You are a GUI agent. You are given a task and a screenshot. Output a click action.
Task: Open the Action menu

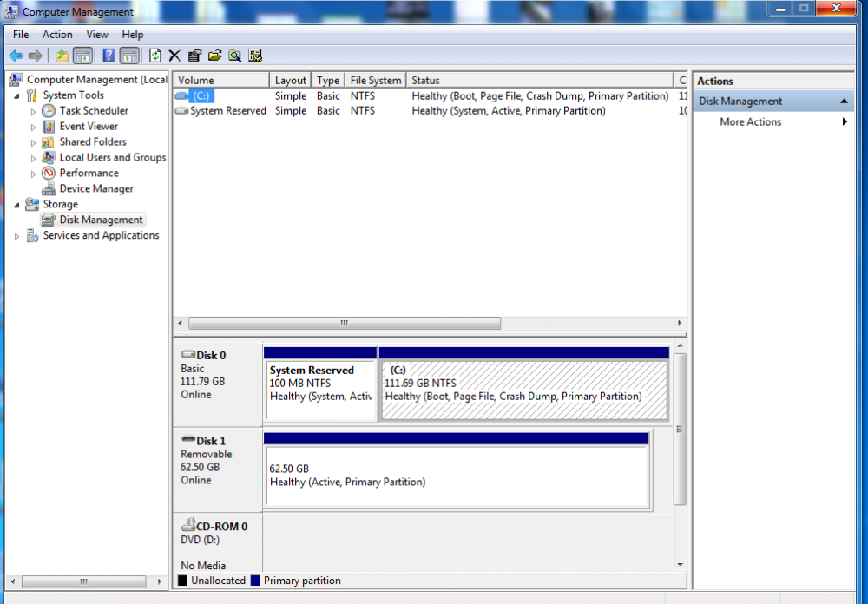point(57,35)
